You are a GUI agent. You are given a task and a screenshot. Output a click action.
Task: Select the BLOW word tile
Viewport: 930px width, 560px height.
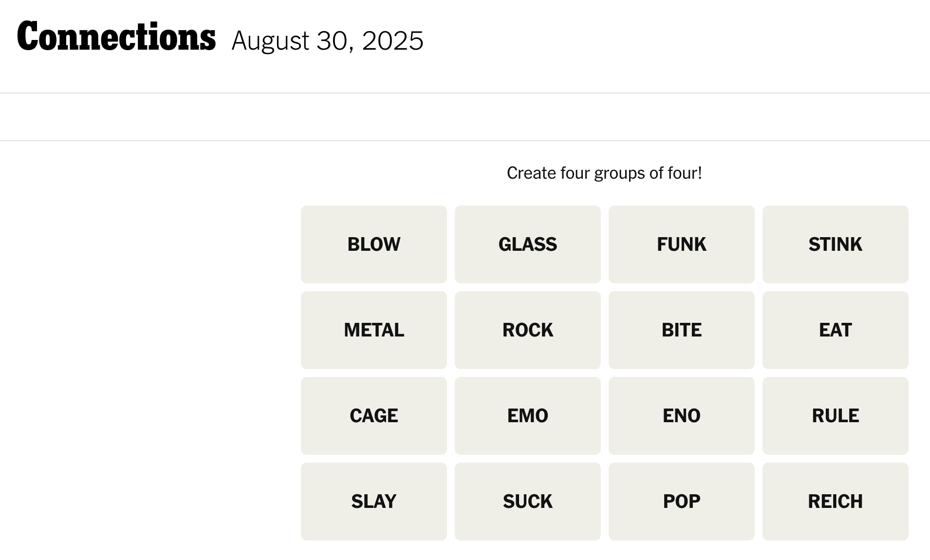point(373,244)
